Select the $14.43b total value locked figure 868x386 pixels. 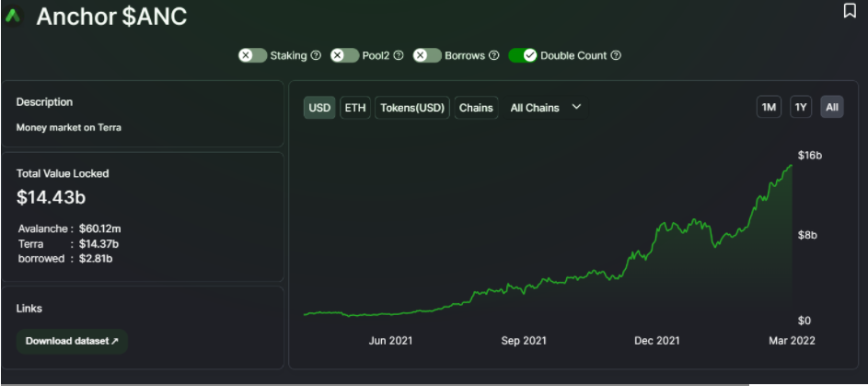[51, 197]
